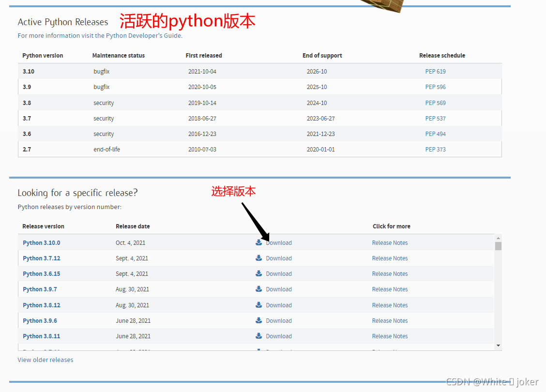The width and height of the screenshot is (546, 392).
Task: Click download icon for Python 3.8.12
Action: pyautogui.click(x=259, y=304)
